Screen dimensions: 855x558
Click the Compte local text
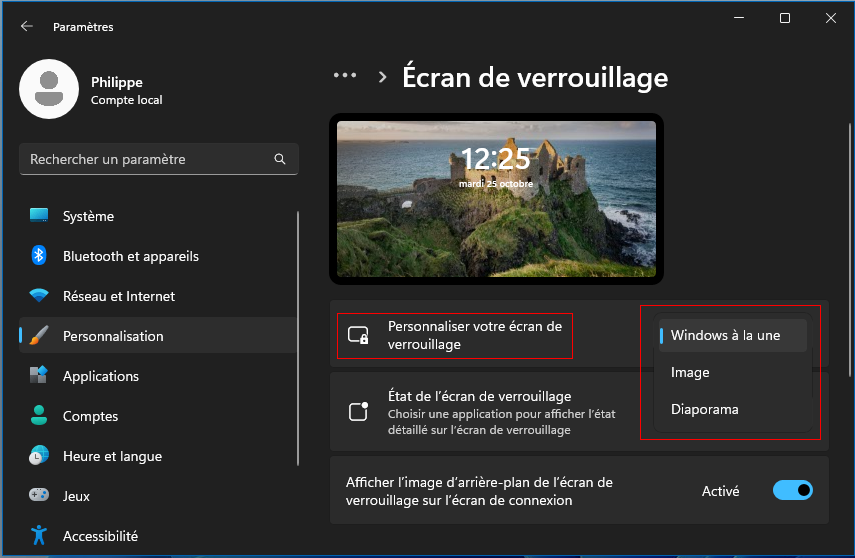click(x=127, y=100)
